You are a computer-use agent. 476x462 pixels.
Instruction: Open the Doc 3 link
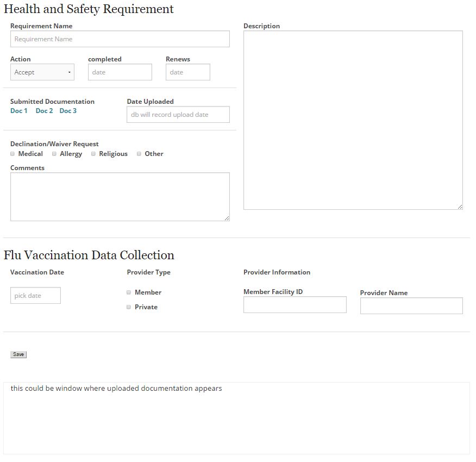tap(68, 111)
